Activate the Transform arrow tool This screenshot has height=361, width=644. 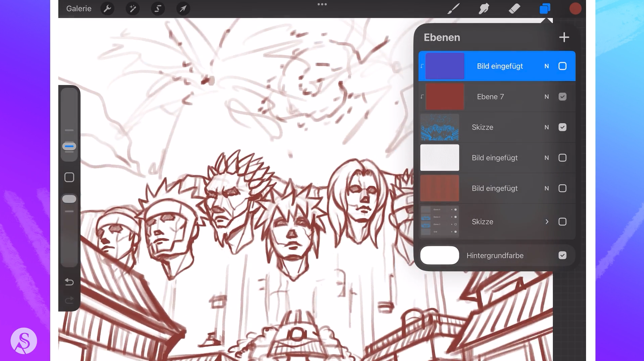(x=183, y=9)
